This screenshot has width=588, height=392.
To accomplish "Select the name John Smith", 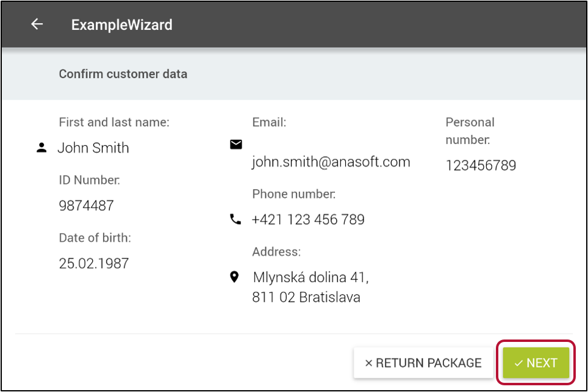I will click(93, 148).
